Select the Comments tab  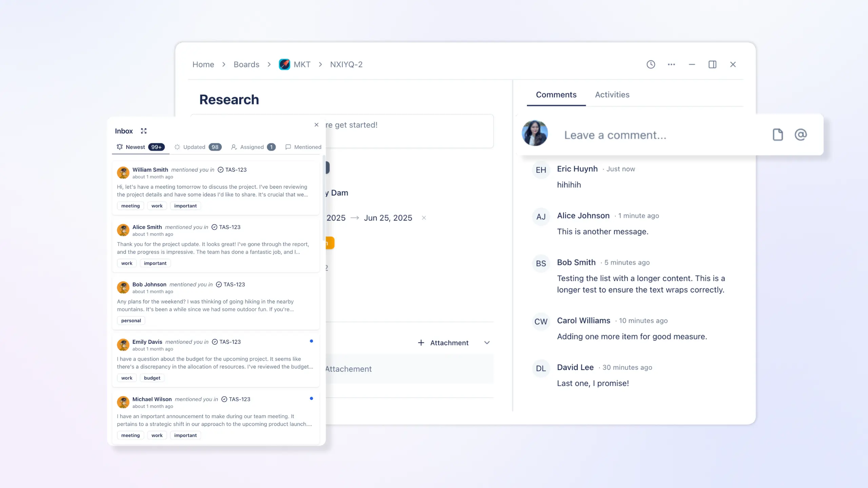[555, 95]
